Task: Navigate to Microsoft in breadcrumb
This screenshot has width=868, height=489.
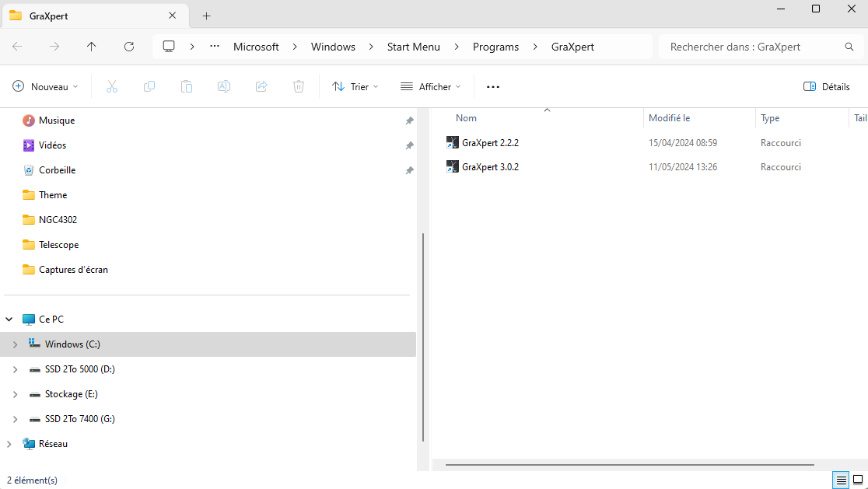Action: pos(257,47)
